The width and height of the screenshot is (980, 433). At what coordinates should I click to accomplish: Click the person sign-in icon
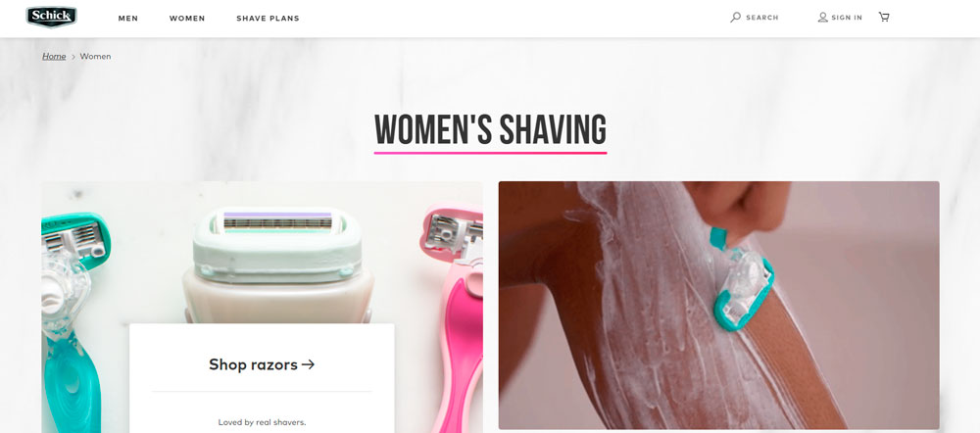(822, 18)
